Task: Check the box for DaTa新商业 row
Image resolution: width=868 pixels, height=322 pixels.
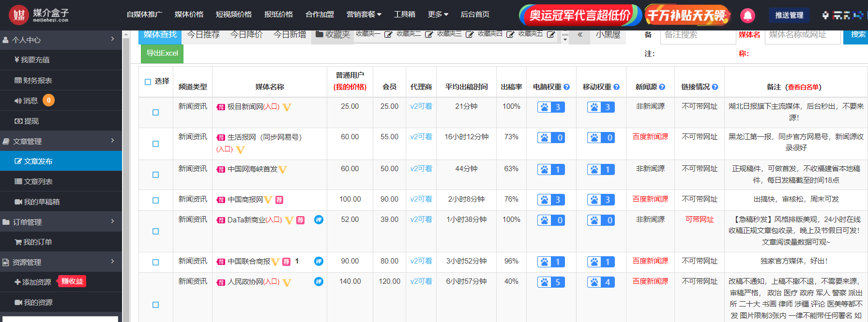Action: (155, 231)
